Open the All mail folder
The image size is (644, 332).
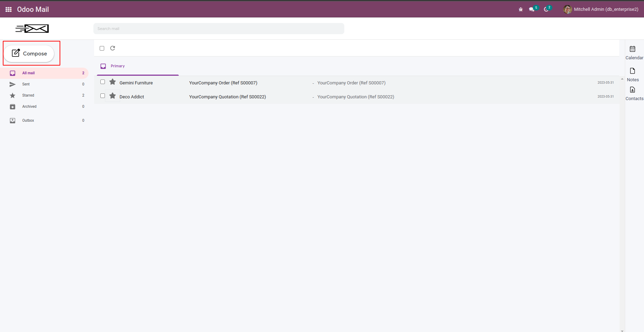(44, 73)
